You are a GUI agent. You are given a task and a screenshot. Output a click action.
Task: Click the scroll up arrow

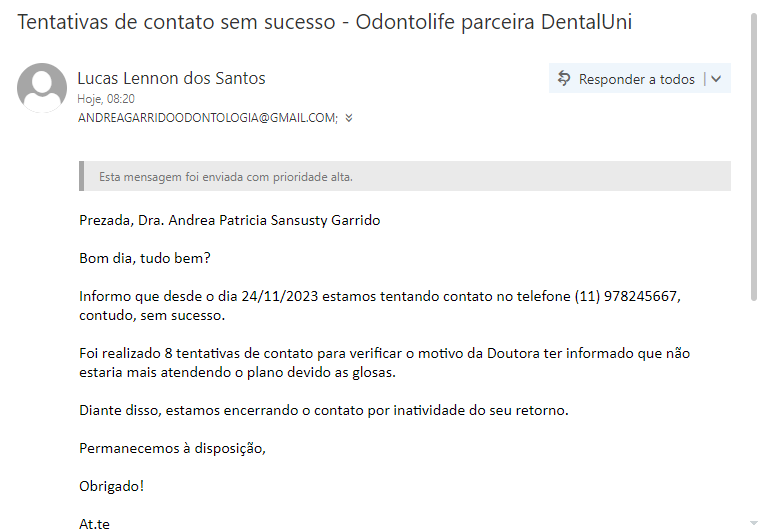click(755, 6)
